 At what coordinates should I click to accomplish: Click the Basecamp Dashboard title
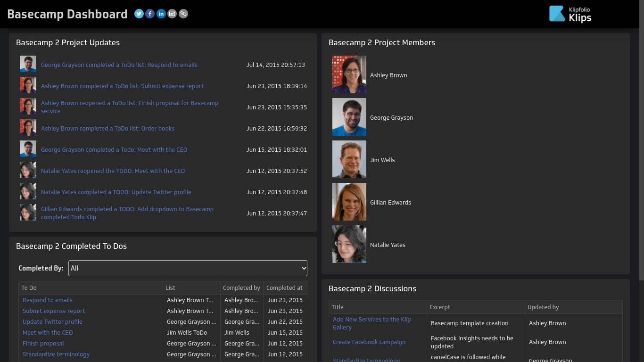(x=67, y=14)
